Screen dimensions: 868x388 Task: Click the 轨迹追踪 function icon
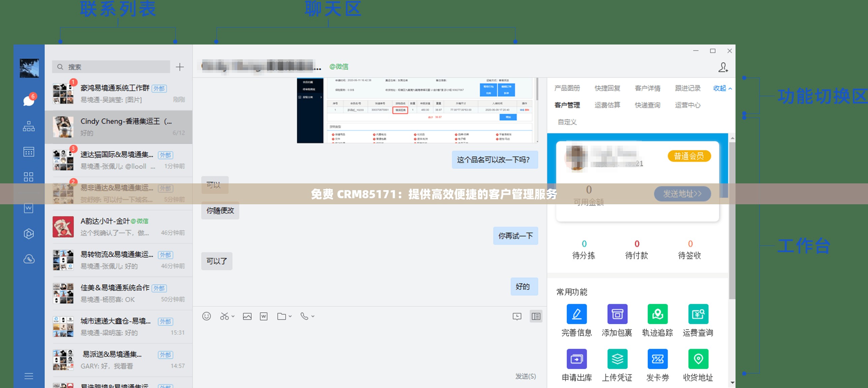pos(658,314)
